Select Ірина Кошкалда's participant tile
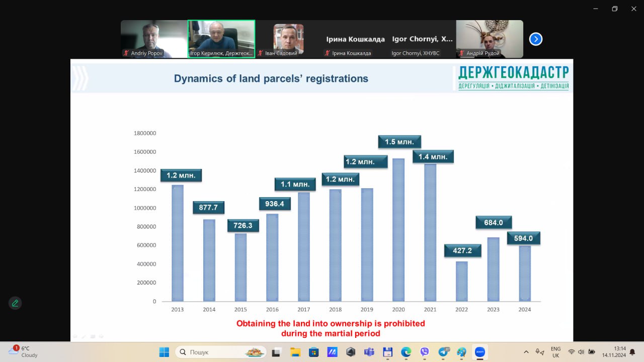 [x=355, y=39]
